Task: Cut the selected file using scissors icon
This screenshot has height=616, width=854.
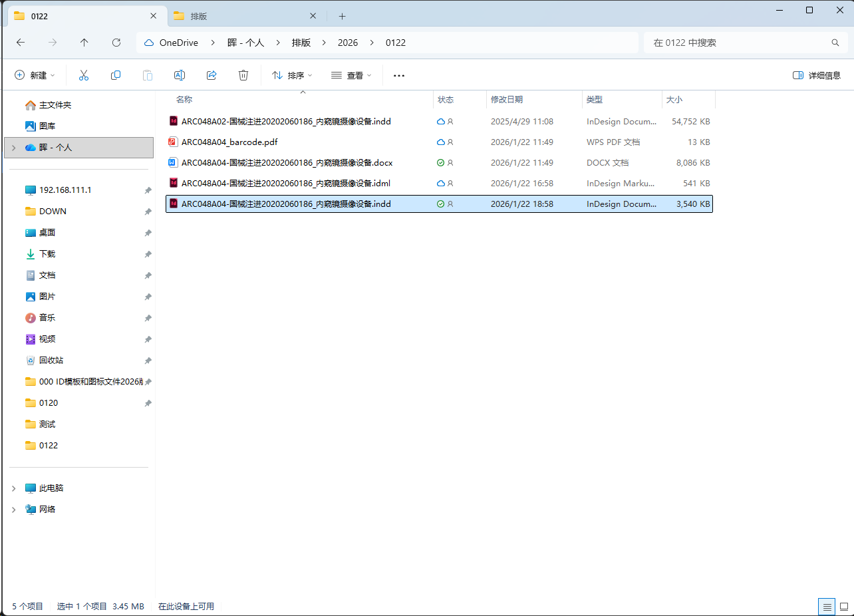Action: pyautogui.click(x=83, y=75)
